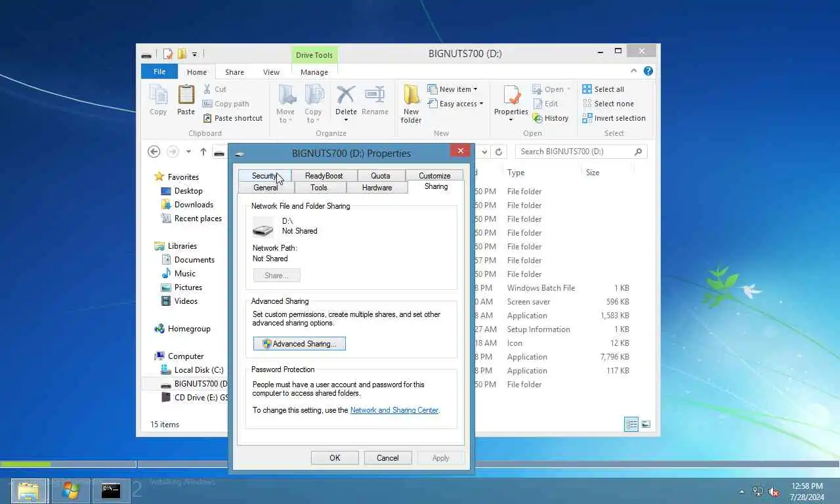Click the Paste icon in the ribbon
This screenshot has height=504, width=840.
click(186, 95)
